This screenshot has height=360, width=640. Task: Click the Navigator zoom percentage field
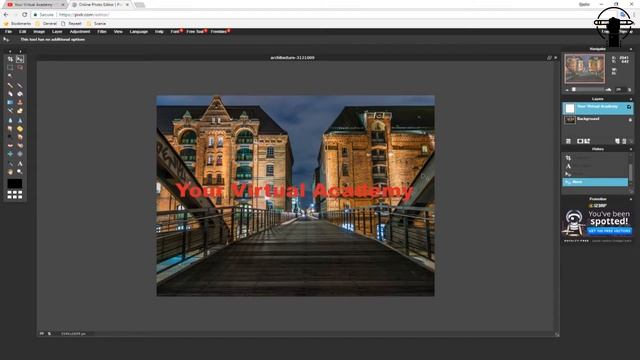click(x=620, y=89)
